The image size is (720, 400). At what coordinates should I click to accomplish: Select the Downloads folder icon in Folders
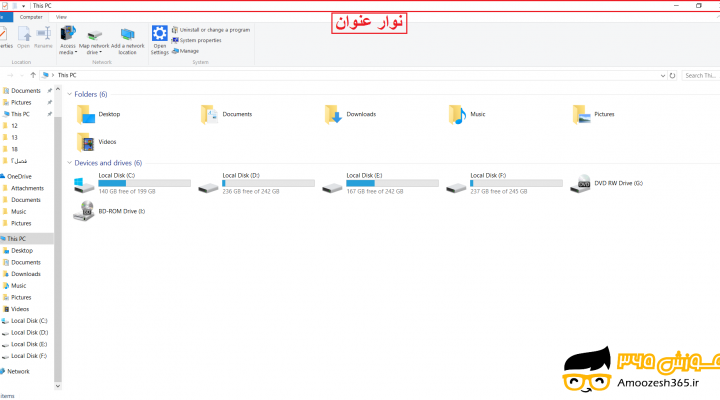(333, 114)
